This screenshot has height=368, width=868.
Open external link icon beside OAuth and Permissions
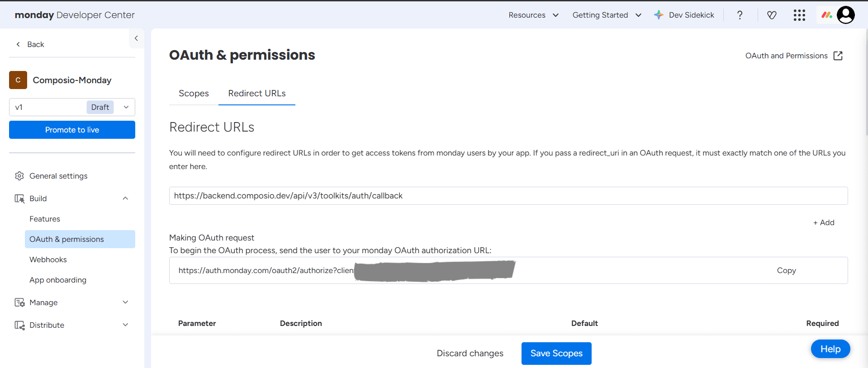click(838, 56)
